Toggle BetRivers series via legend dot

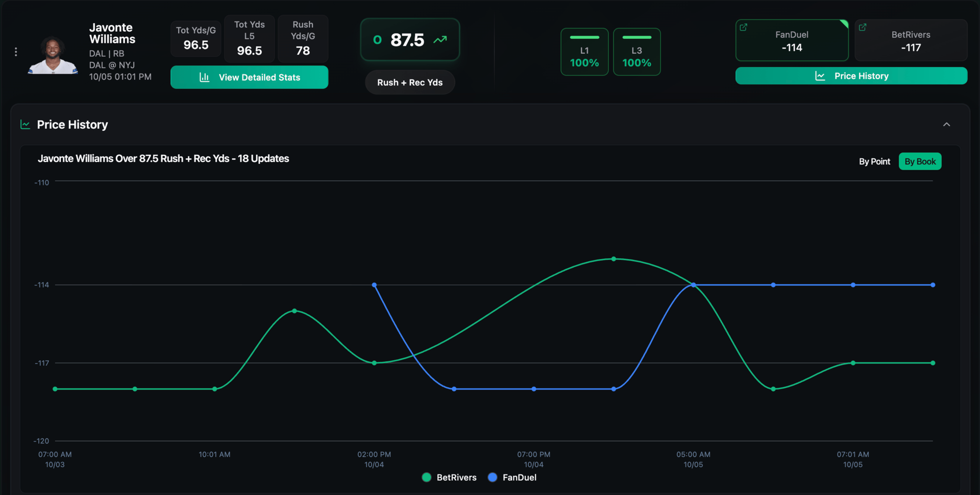[427, 477]
